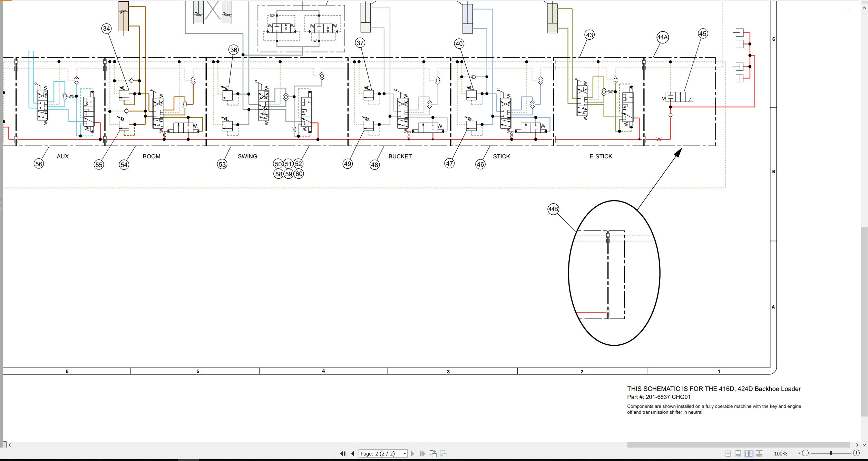
Task: Open the page number dropdown
Action: (x=404, y=454)
